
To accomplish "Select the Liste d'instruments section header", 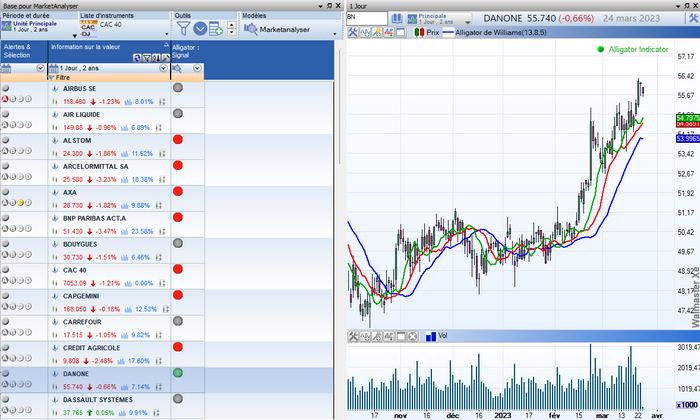I will 107,15.
